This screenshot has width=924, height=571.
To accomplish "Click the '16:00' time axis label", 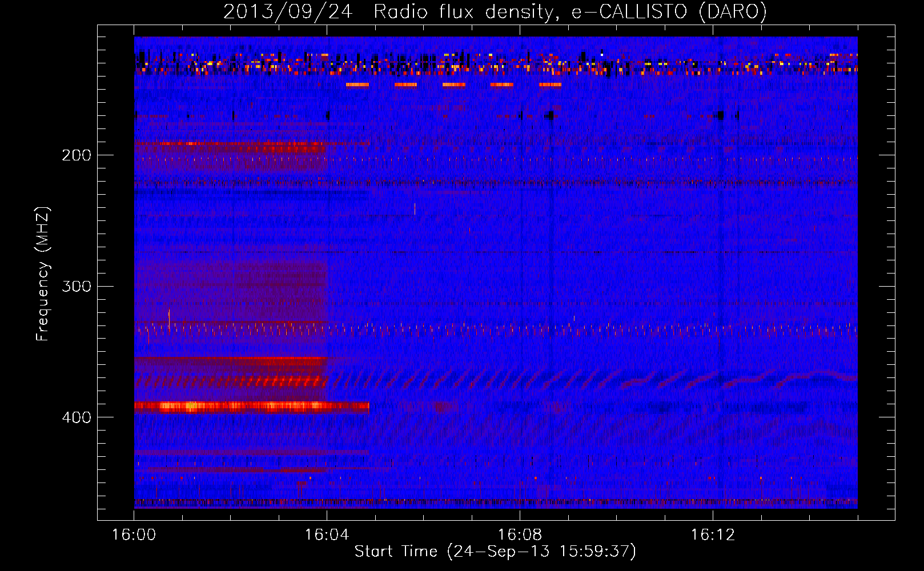I will pyautogui.click(x=134, y=534).
